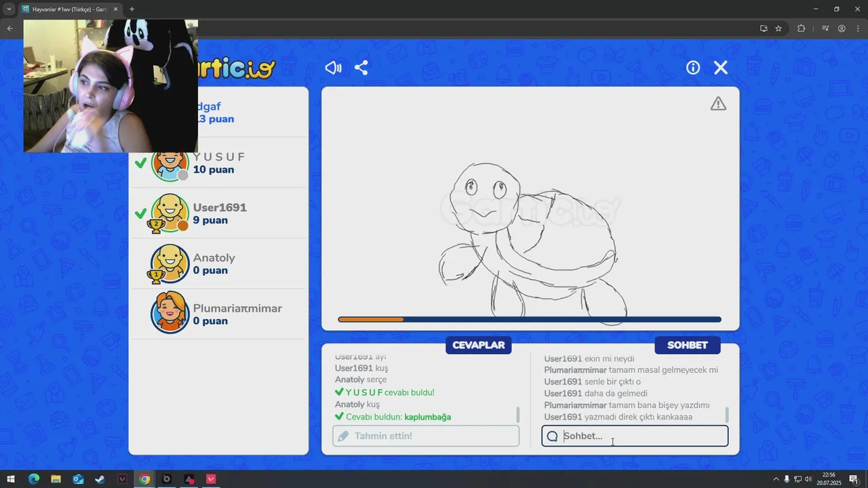Click the round timer progress bar
The image size is (868, 488).
pos(530,319)
